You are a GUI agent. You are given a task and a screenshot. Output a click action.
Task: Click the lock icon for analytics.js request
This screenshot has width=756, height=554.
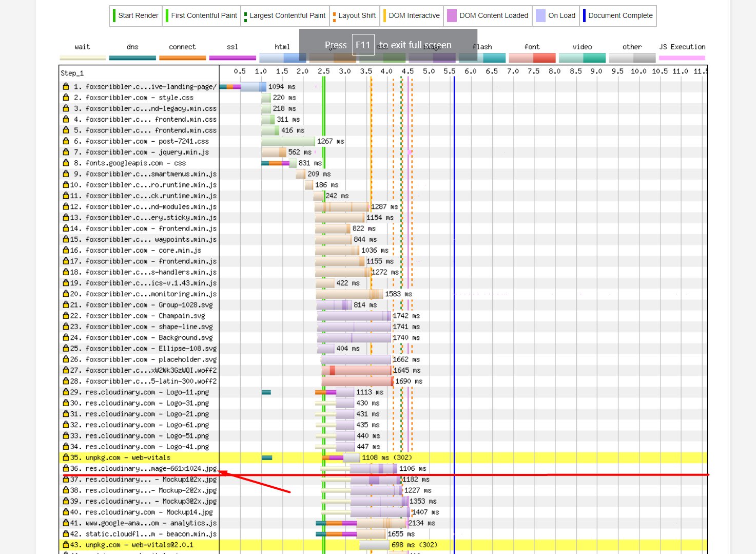point(66,523)
